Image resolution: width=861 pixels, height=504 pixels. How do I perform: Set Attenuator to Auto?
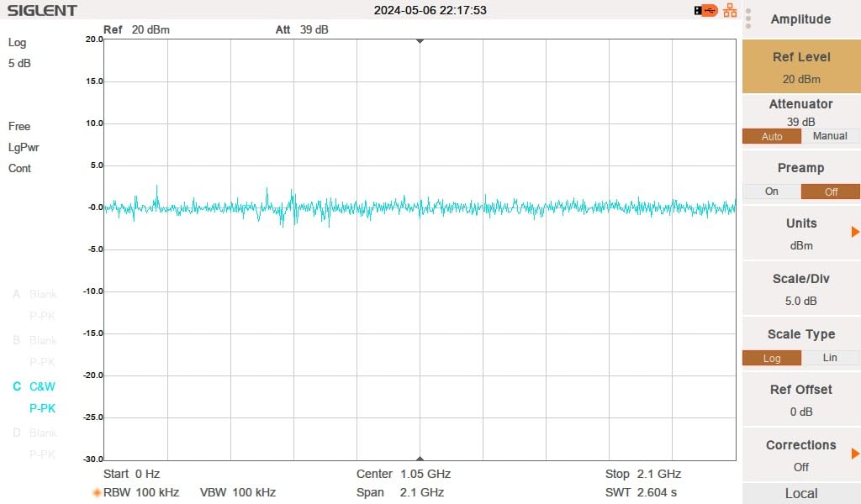(x=771, y=136)
